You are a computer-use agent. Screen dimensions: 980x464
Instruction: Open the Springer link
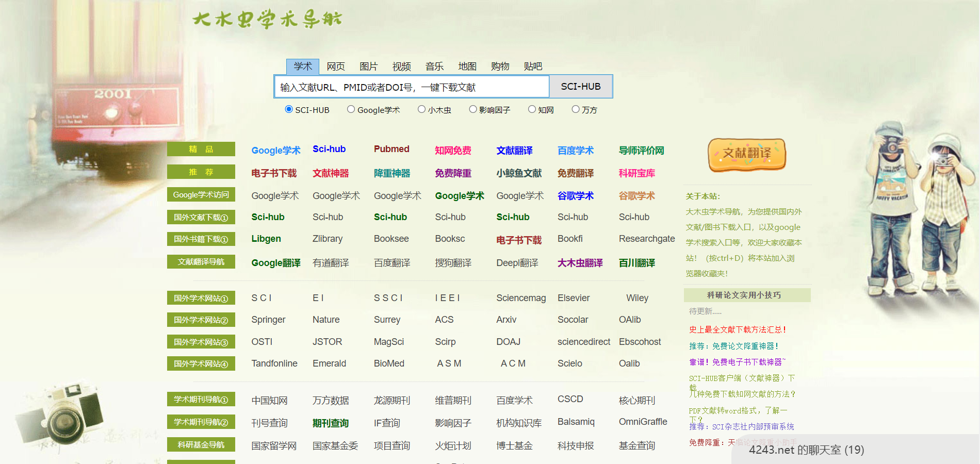(268, 320)
